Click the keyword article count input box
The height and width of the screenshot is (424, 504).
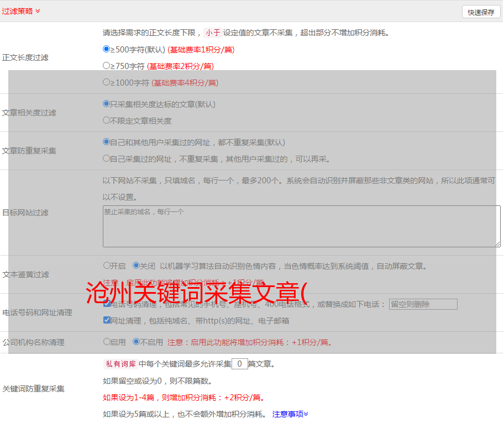coord(239,364)
